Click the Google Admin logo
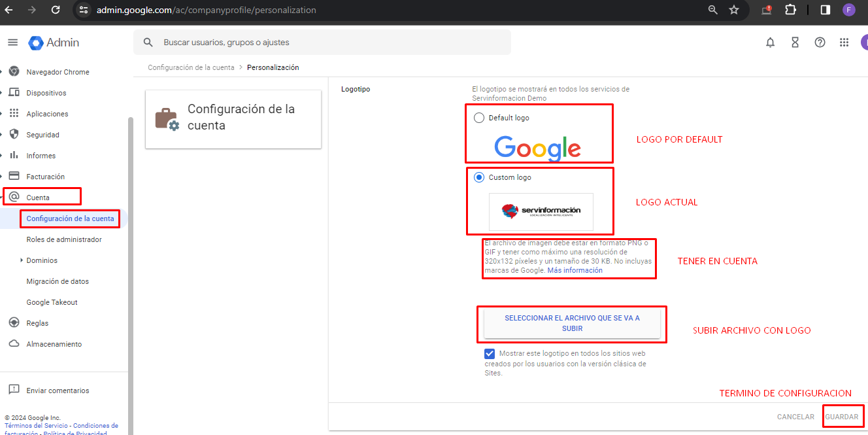868x435 pixels. [54, 43]
